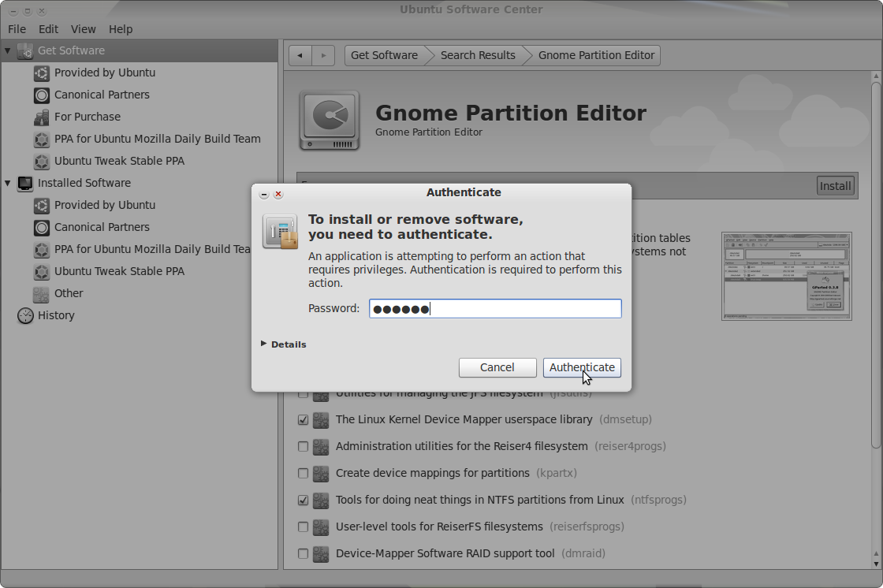This screenshot has width=883, height=588.
Task: Click the Install button
Action: (x=835, y=186)
